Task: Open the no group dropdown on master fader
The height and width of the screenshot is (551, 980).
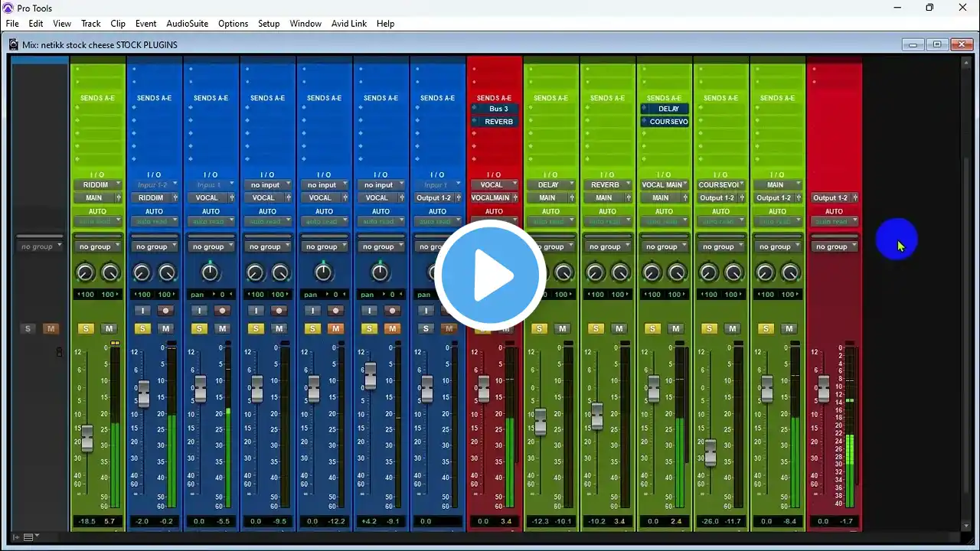Action: click(834, 247)
